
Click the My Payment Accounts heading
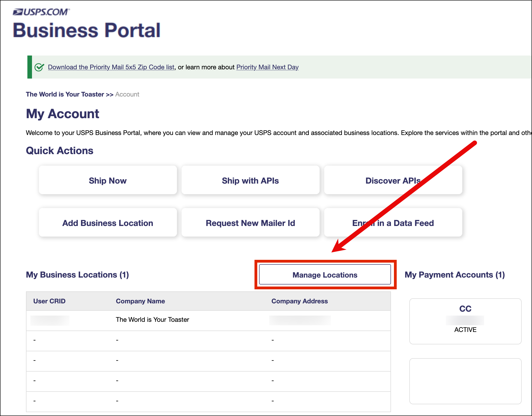[x=454, y=275]
